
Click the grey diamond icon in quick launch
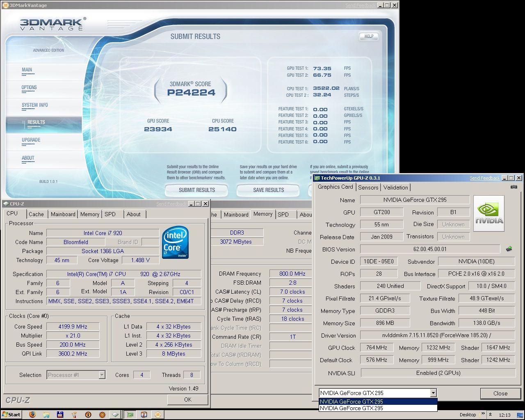pyautogui.click(x=116, y=415)
